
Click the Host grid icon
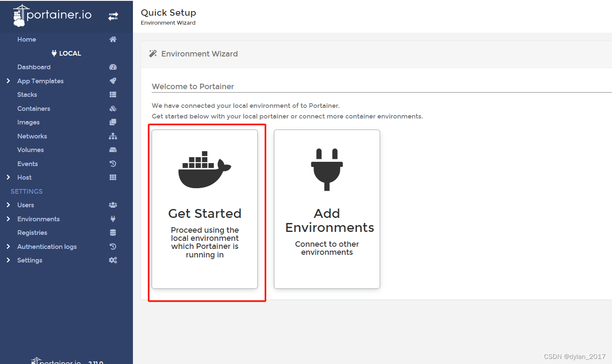[113, 178]
